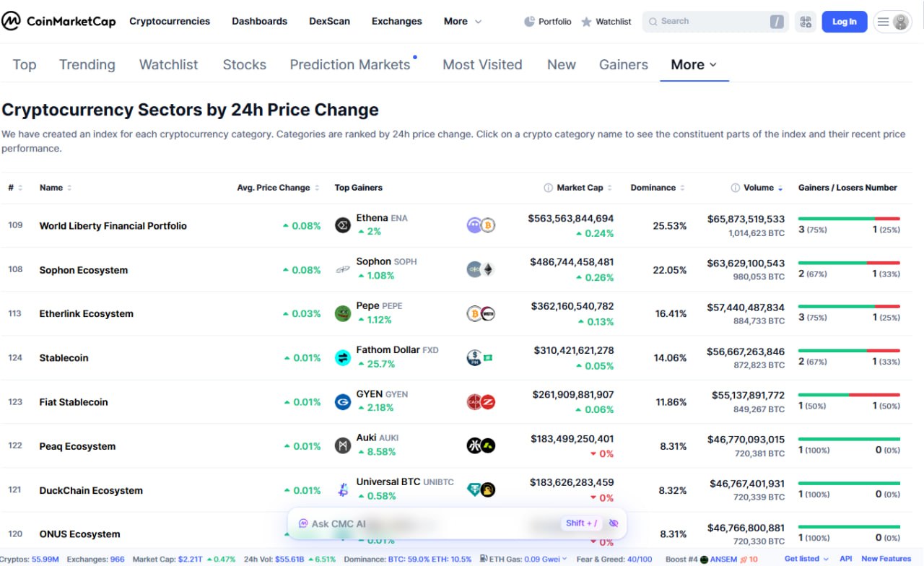Expand the More menu in top navigation
The height and width of the screenshot is (566, 924).
point(463,22)
